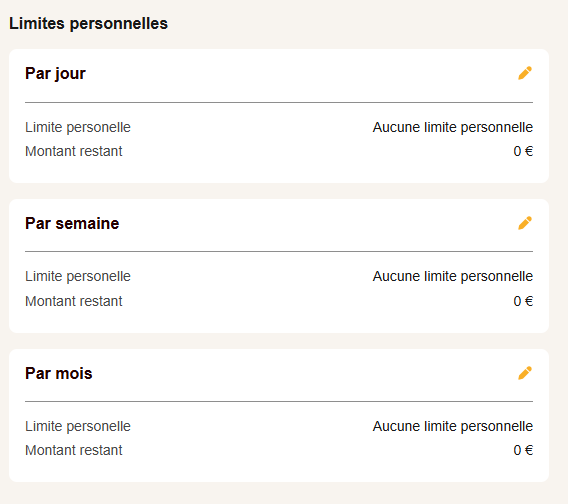Edit the Par mois limit pencil icon
This screenshot has height=504, width=568.
[x=525, y=373]
